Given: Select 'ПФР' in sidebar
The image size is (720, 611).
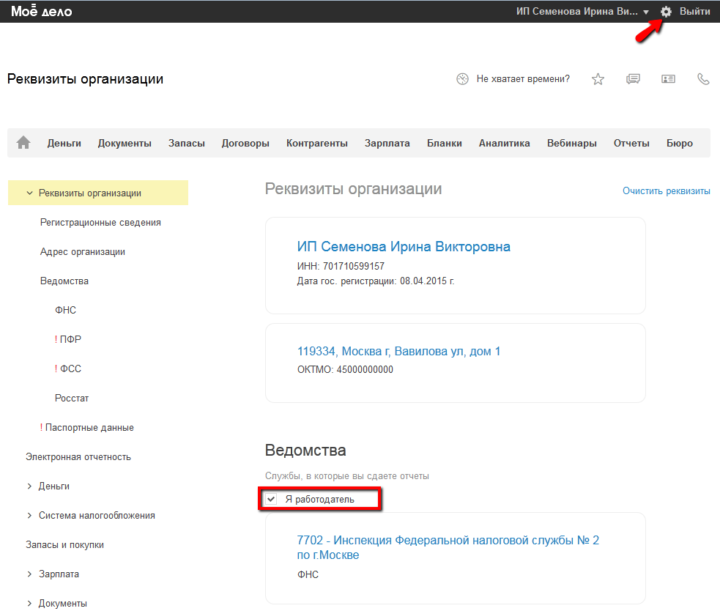Looking at the screenshot, I should (70, 340).
